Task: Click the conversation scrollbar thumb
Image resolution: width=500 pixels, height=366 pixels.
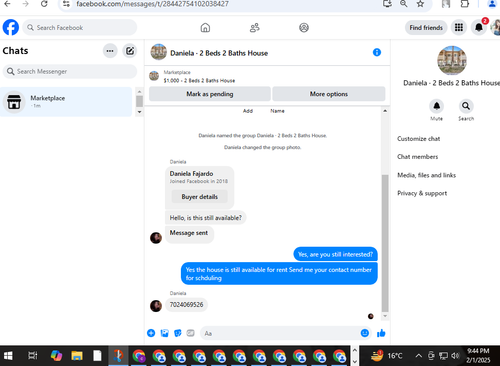Action: [x=385, y=243]
